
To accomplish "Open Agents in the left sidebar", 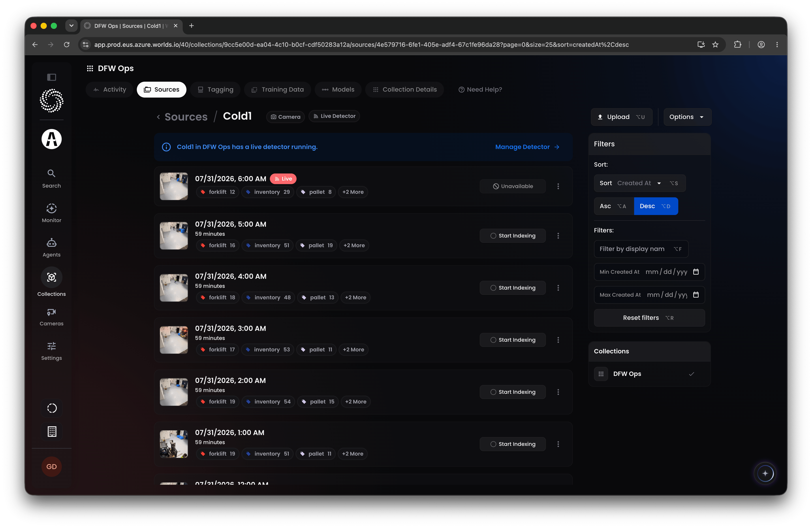I will point(51,247).
